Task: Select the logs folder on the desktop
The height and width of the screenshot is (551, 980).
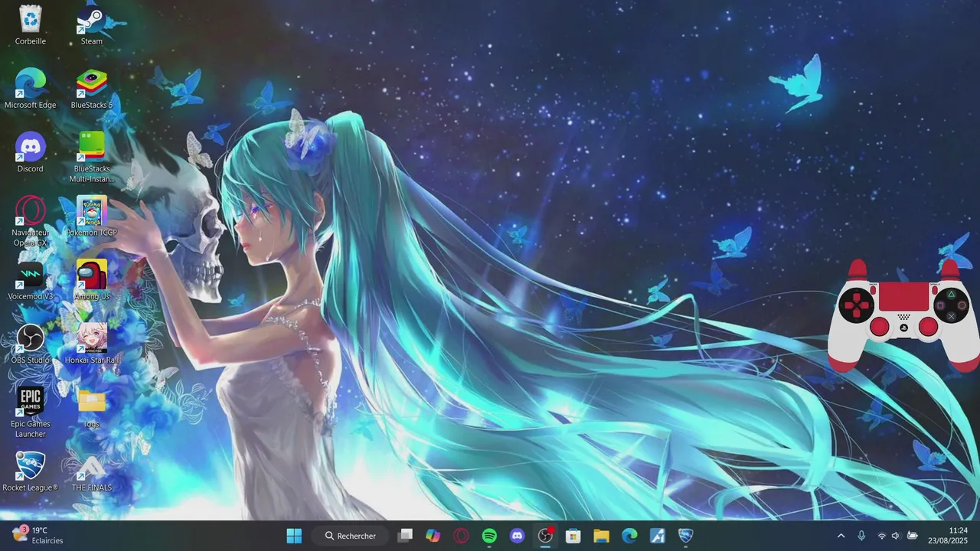Action: tap(92, 407)
